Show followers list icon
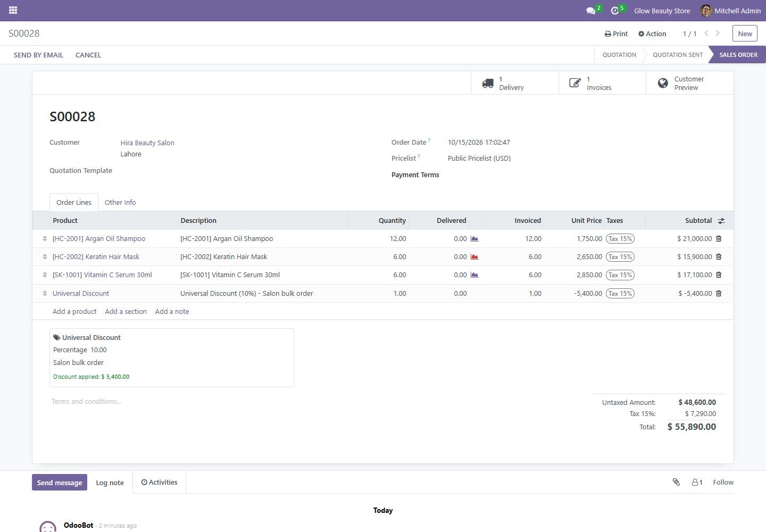766x532 pixels. (697, 483)
